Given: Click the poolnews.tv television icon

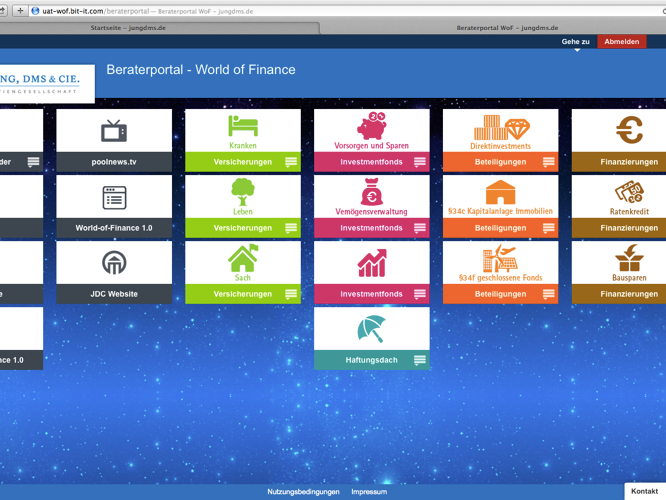Looking at the screenshot, I should [x=114, y=130].
